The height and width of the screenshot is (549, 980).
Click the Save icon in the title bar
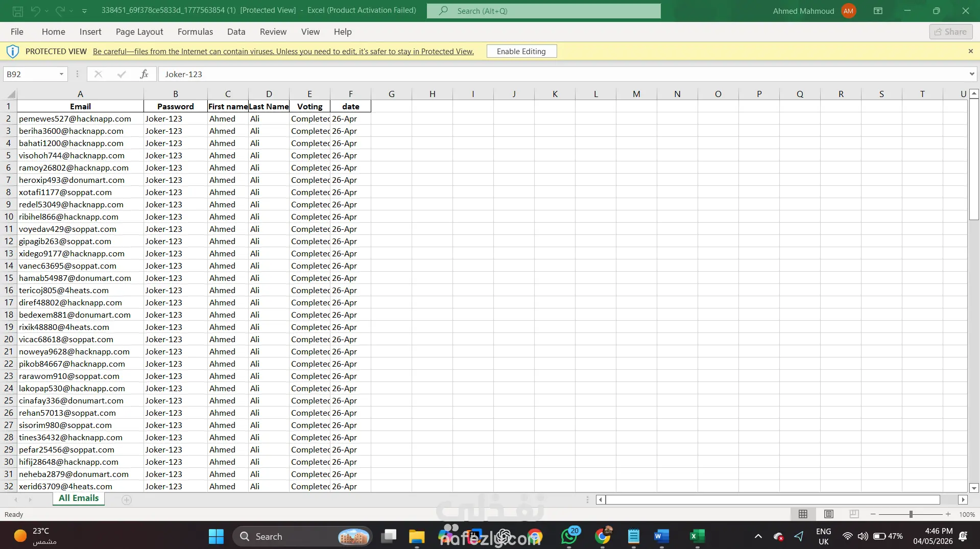tap(18, 11)
